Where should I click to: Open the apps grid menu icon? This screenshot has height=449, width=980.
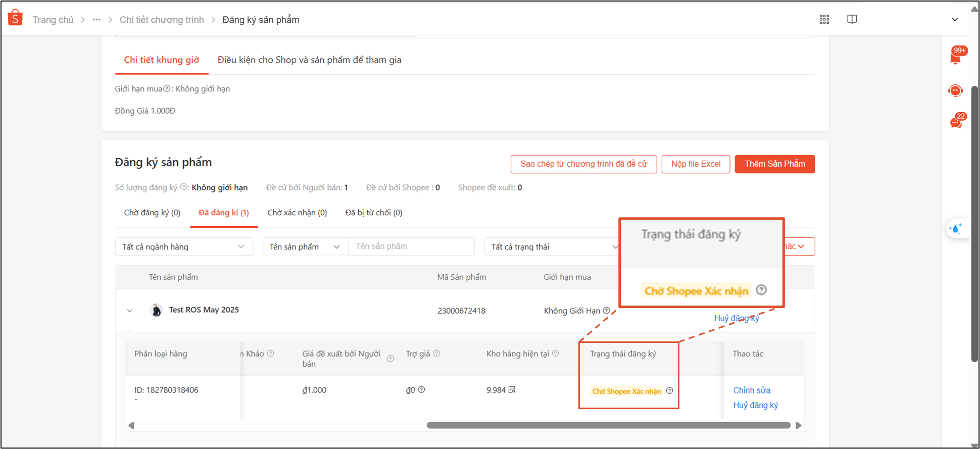[824, 20]
